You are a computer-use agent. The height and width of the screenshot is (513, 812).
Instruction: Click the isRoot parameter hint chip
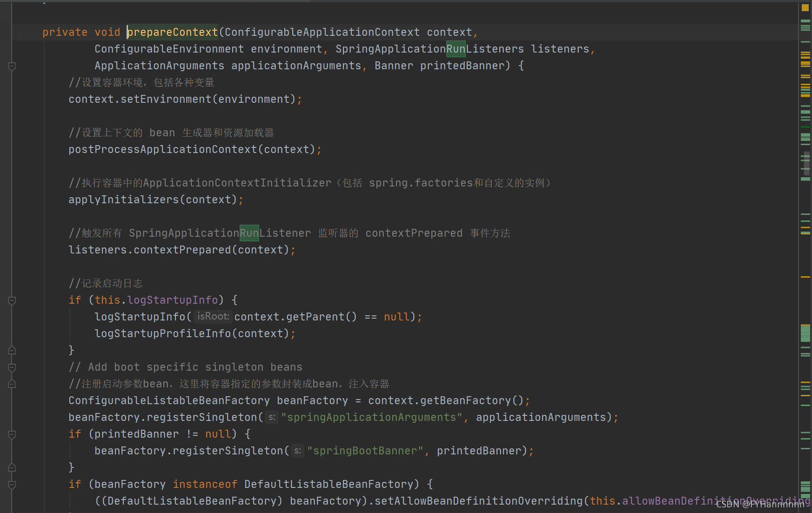point(212,316)
